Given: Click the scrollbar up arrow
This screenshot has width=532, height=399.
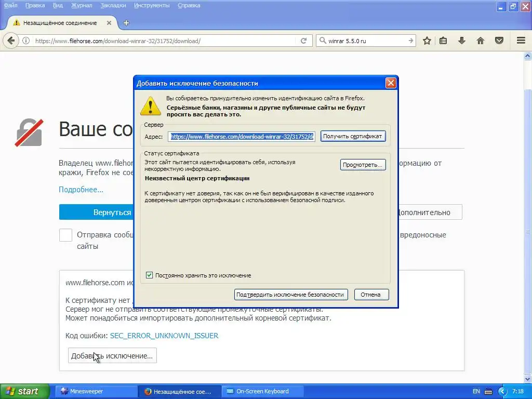Looking at the screenshot, I should (528, 56).
